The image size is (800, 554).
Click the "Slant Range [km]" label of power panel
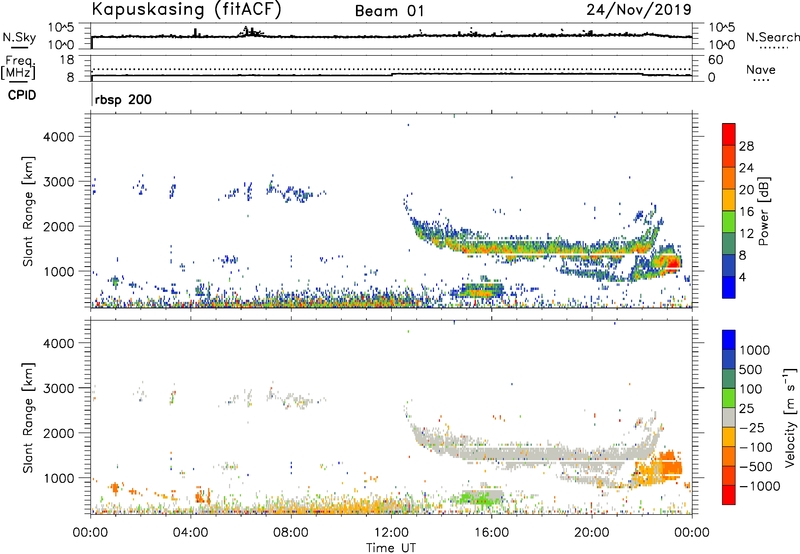point(28,211)
